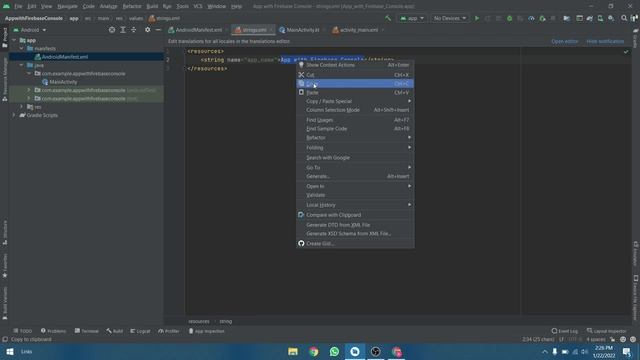640x360 pixels.
Task: Click the Windows Start button
Action: pos(10,351)
